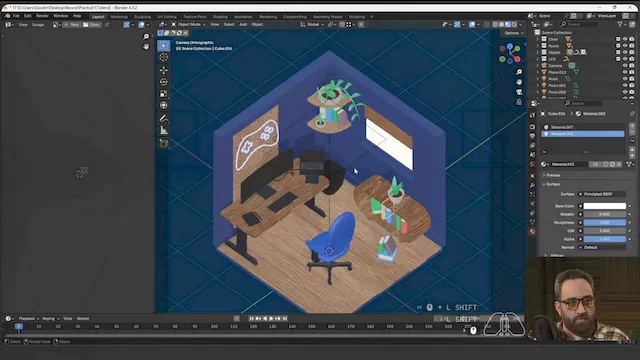Select the Rotate tool in viewport toolbar
The image size is (640, 360).
[164, 82]
